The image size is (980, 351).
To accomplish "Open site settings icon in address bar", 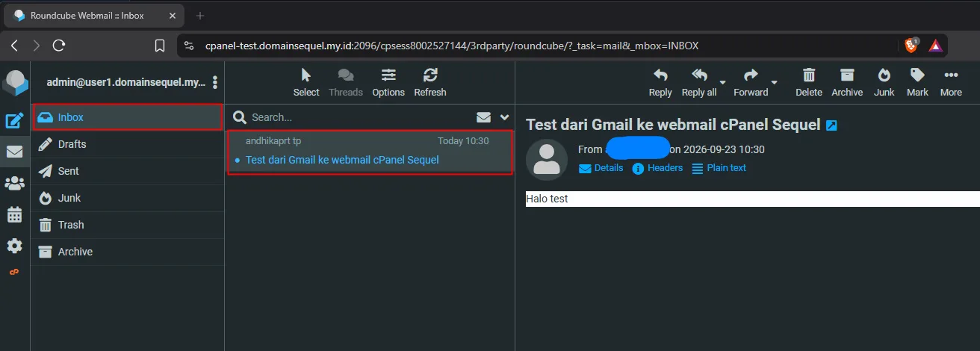I will (188, 46).
